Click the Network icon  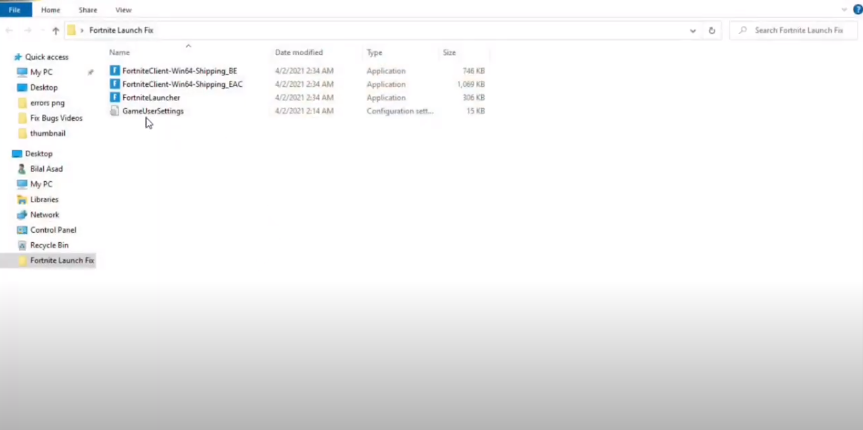pos(22,215)
